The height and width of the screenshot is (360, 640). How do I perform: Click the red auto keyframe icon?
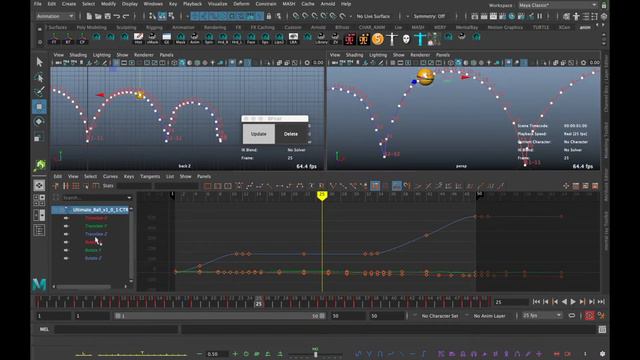[589, 316]
